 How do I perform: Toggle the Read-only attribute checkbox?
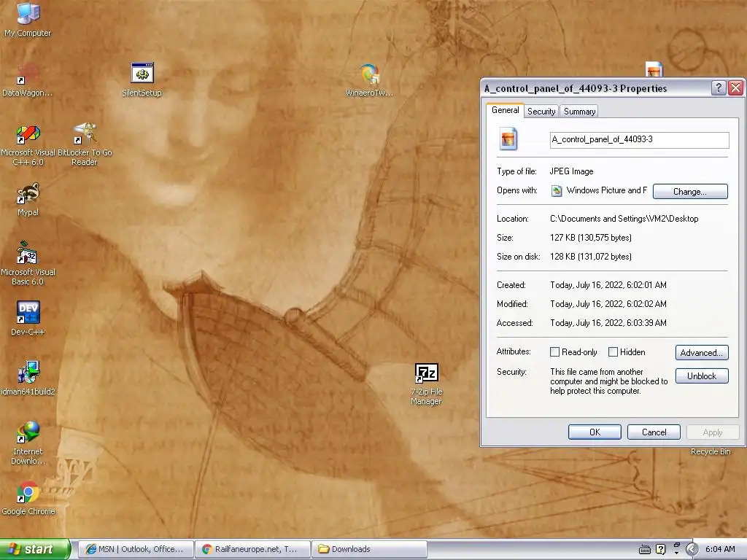point(554,352)
